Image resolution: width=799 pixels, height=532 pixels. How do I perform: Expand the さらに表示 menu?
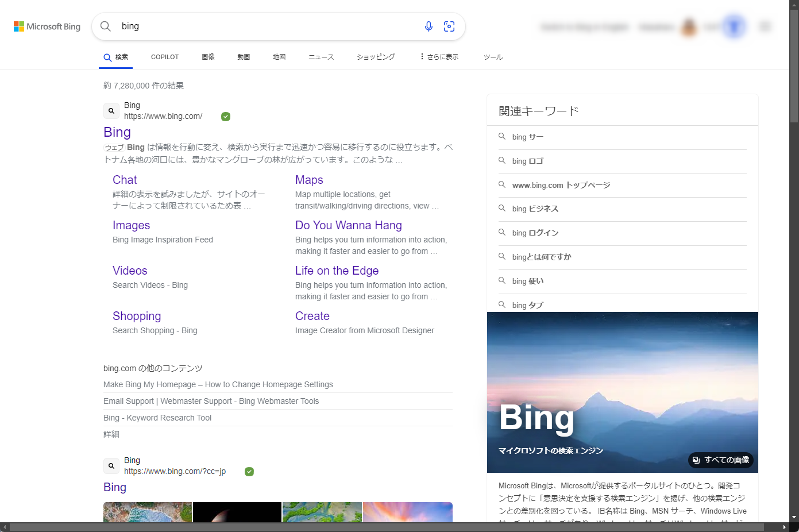[x=439, y=57]
